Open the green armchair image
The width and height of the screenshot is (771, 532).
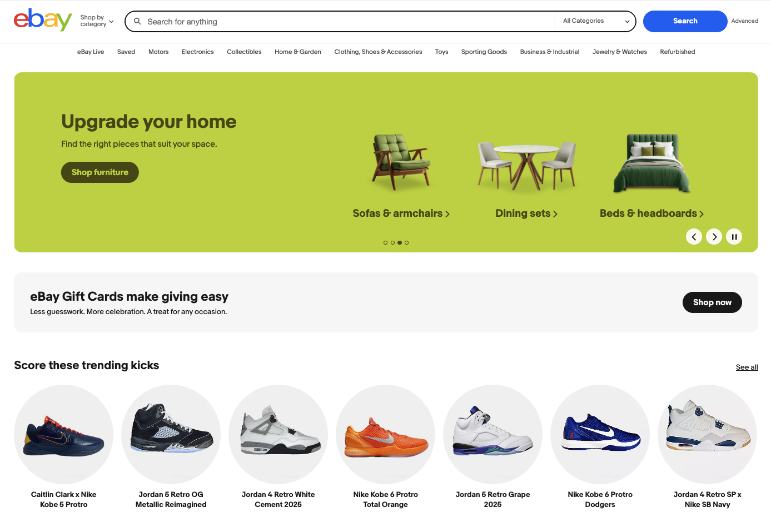pos(401,162)
